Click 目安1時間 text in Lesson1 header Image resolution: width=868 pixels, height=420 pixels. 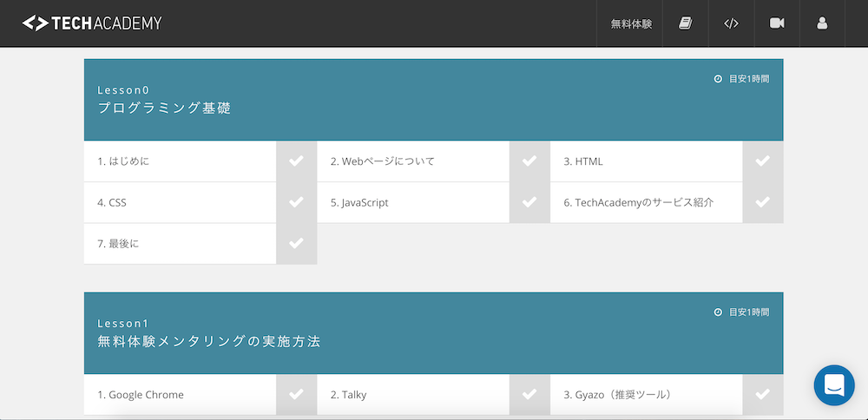point(749,312)
